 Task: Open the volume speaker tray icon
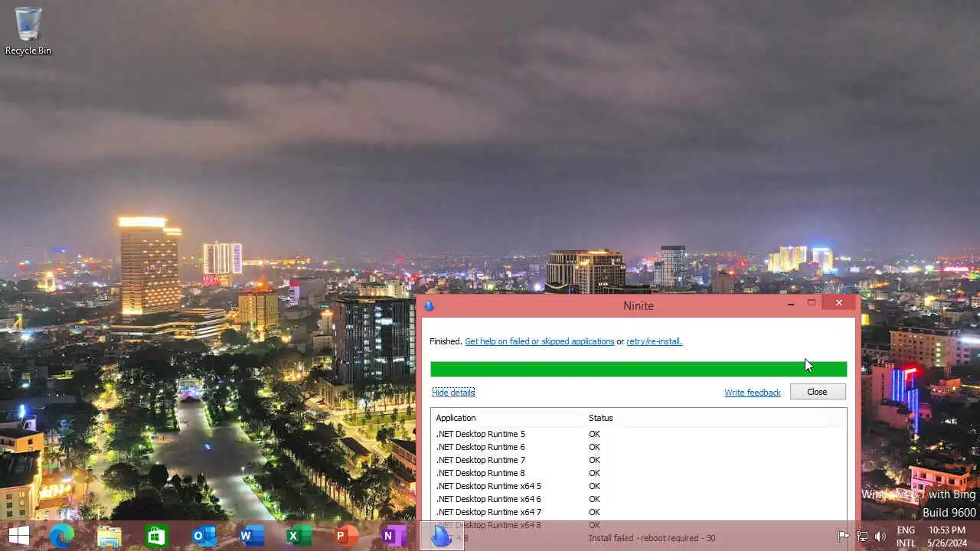click(880, 536)
